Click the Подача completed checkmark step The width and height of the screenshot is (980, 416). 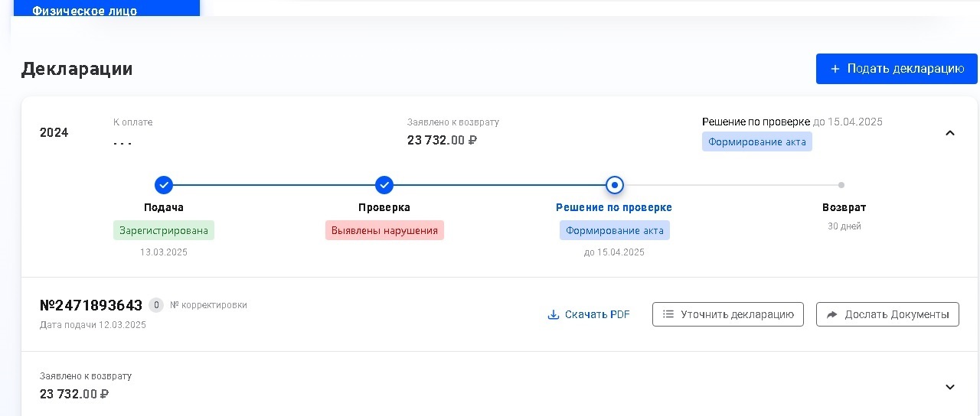[x=164, y=185]
